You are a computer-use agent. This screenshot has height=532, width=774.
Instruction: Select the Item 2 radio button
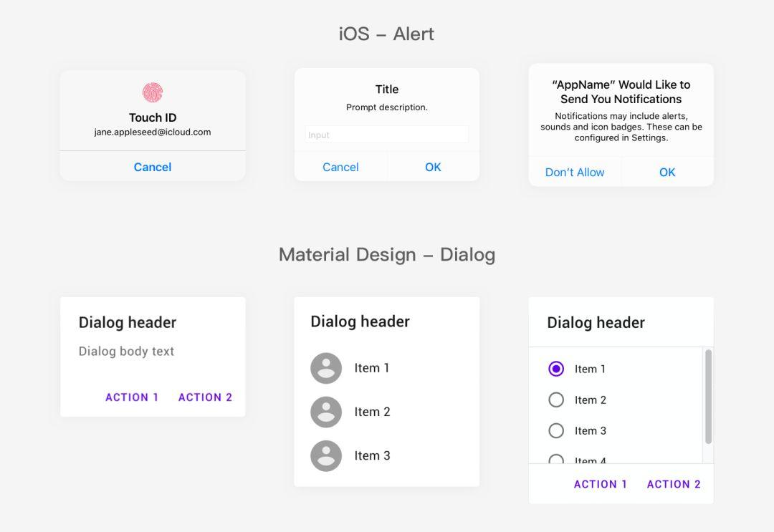tap(556, 400)
